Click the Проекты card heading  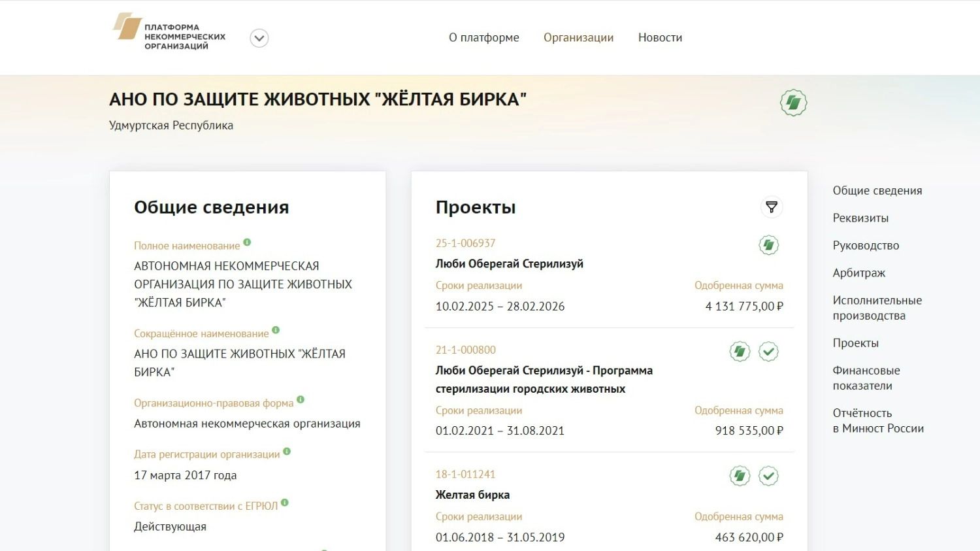click(476, 207)
